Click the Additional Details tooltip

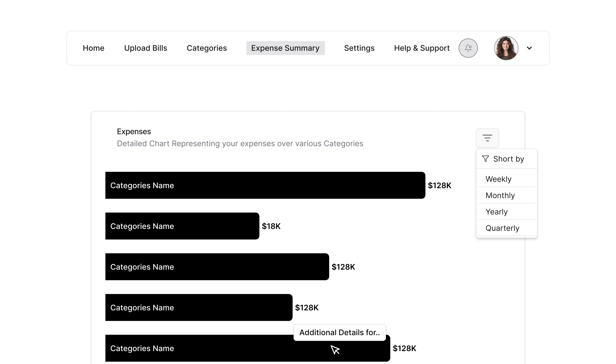[339, 332]
